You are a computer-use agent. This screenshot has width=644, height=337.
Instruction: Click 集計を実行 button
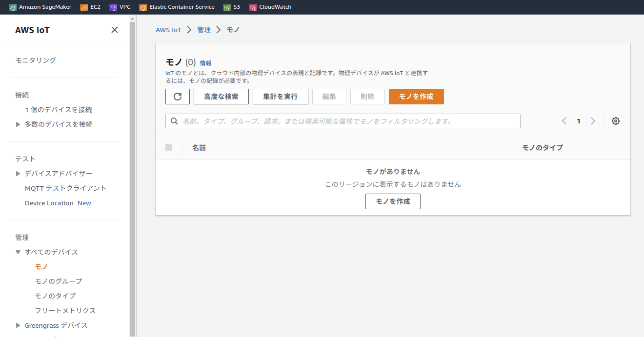click(281, 97)
